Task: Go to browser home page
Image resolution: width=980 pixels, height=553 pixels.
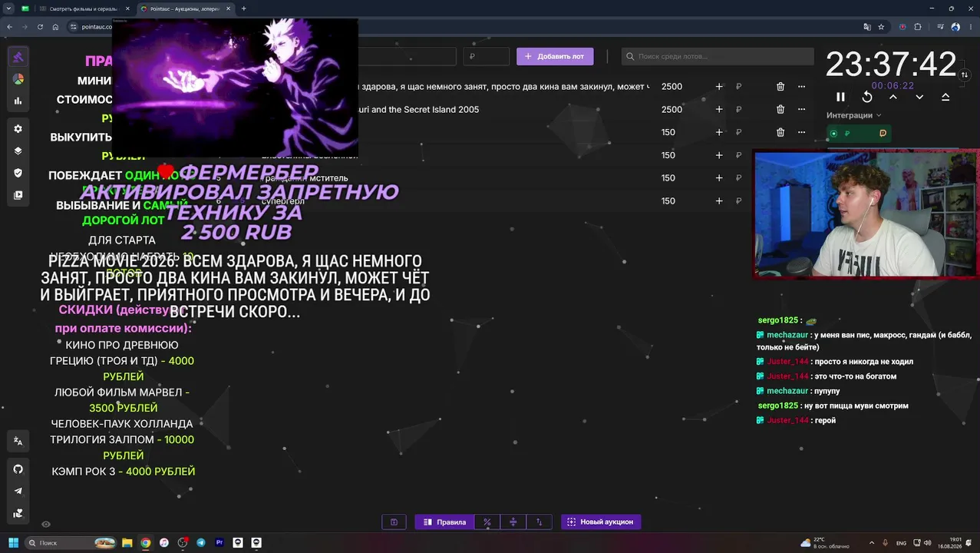Action: pyautogui.click(x=55, y=27)
